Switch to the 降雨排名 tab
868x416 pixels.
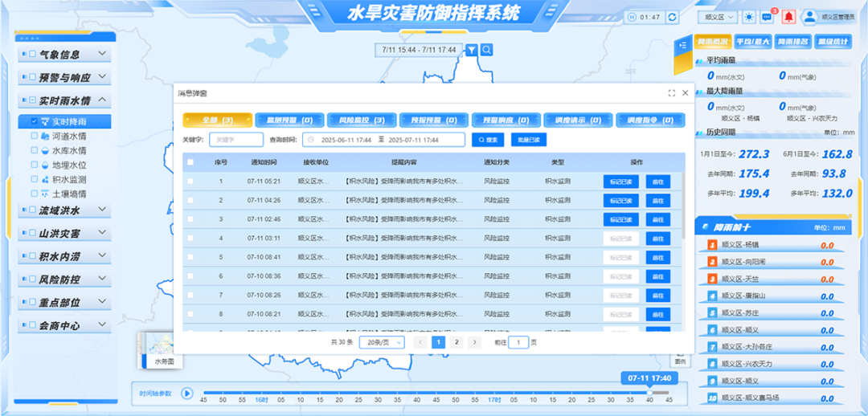point(792,42)
